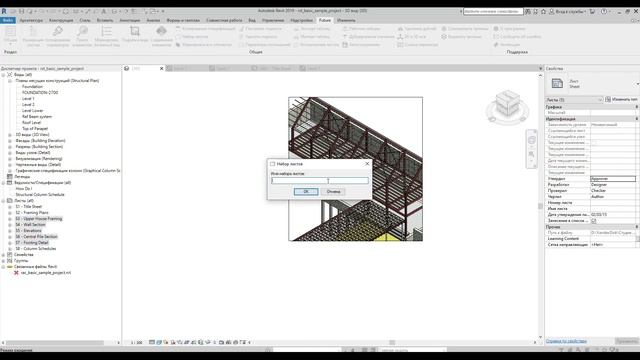Collapse the Листы (all) tree node
This screenshot has width=640, height=360.
tap(3, 201)
